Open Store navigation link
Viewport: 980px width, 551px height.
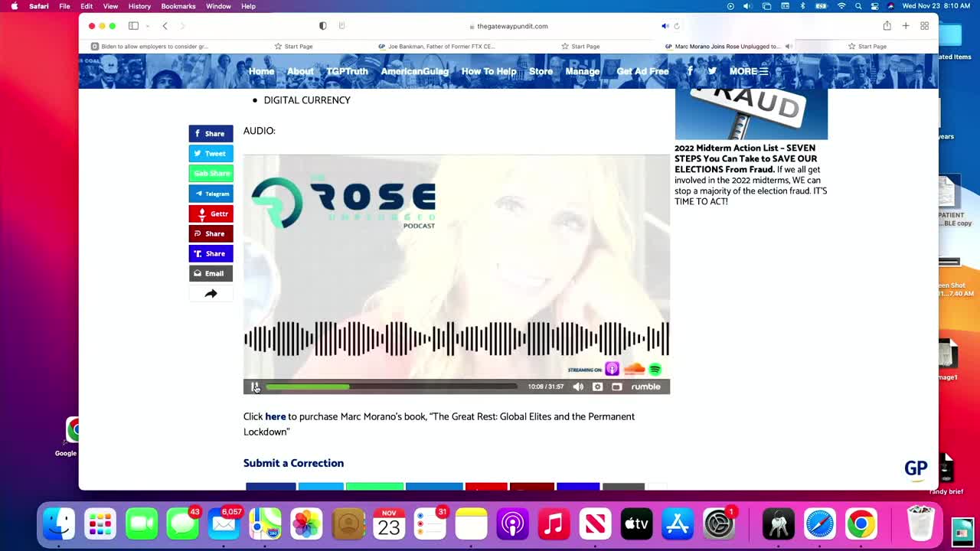click(x=541, y=71)
